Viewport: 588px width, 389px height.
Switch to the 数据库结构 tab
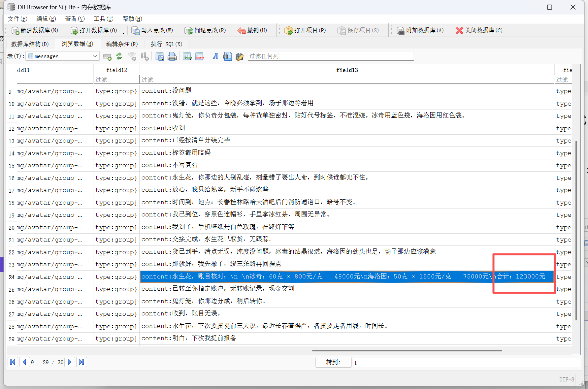30,44
